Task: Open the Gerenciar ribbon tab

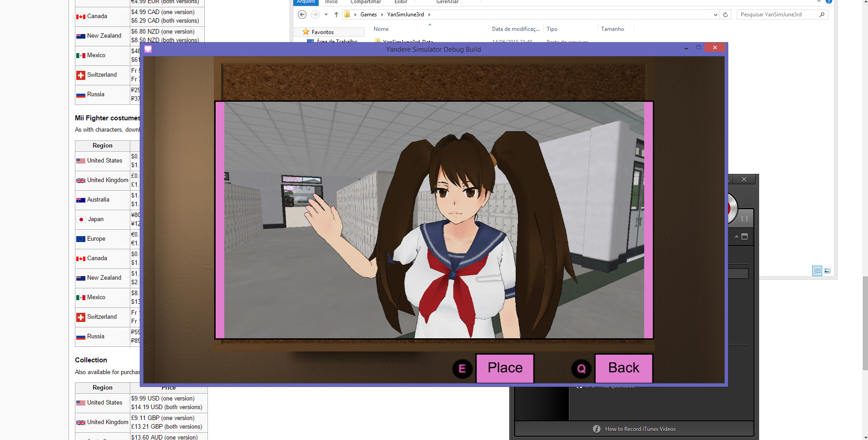Action: [448, 2]
